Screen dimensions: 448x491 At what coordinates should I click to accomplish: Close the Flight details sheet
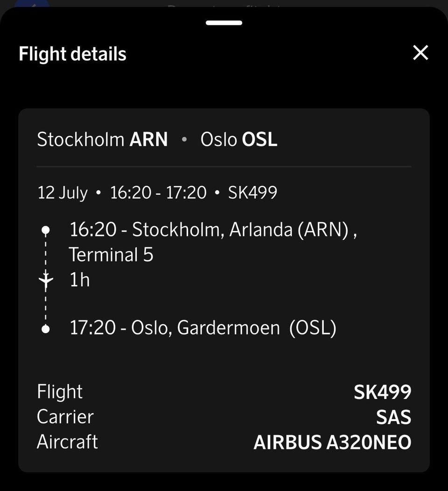(420, 53)
